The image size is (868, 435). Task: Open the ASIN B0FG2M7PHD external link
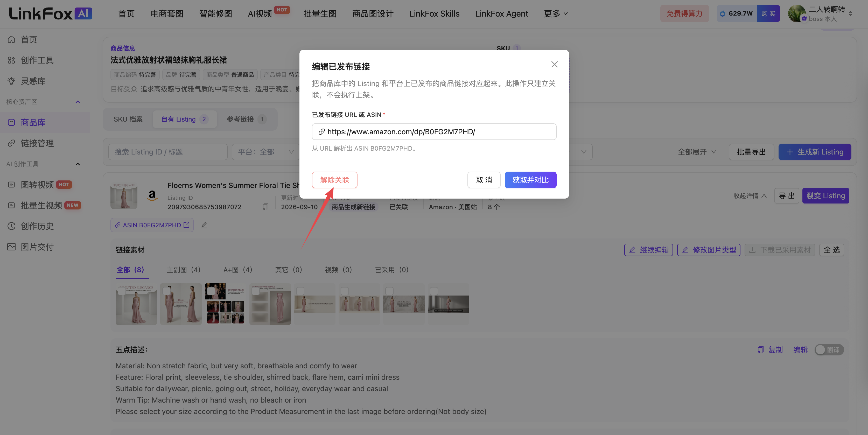pos(152,225)
